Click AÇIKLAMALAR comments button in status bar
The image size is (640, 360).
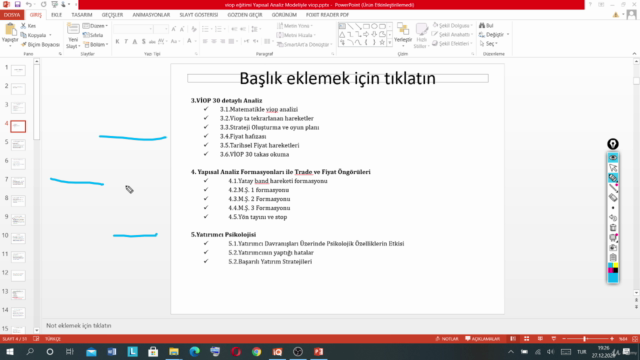pos(483,339)
